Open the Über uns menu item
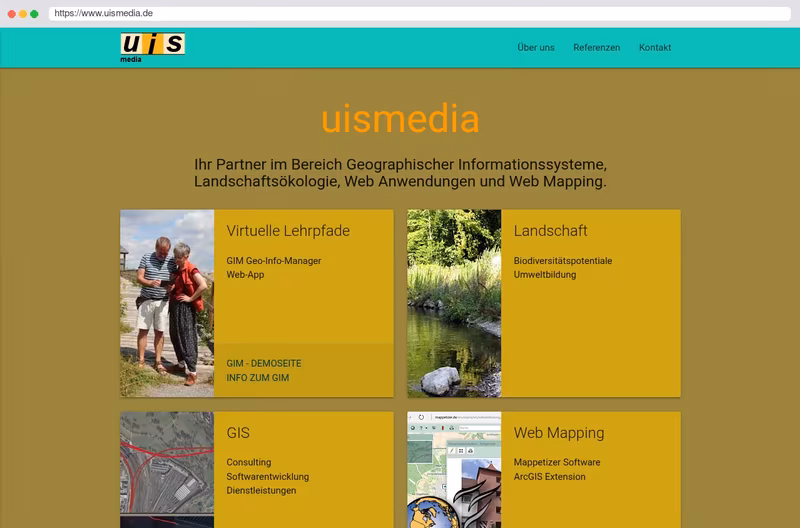800x528 pixels. [x=536, y=47]
